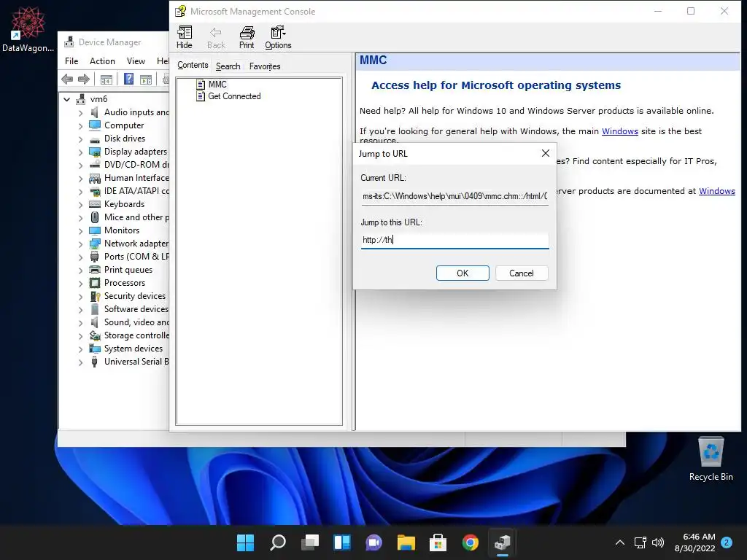Expand the Display adapters node
Screen dimensions: 747x560
pos(80,152)
